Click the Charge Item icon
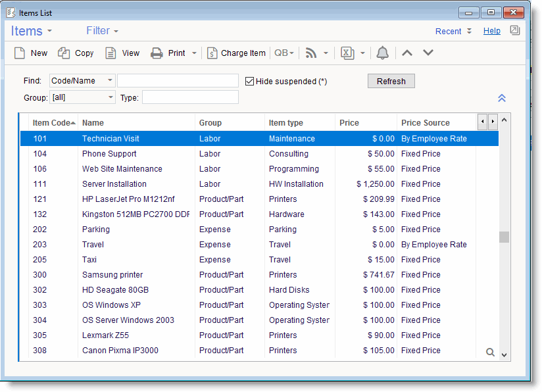The image size is (542, 392). click(x=212, y=53)
